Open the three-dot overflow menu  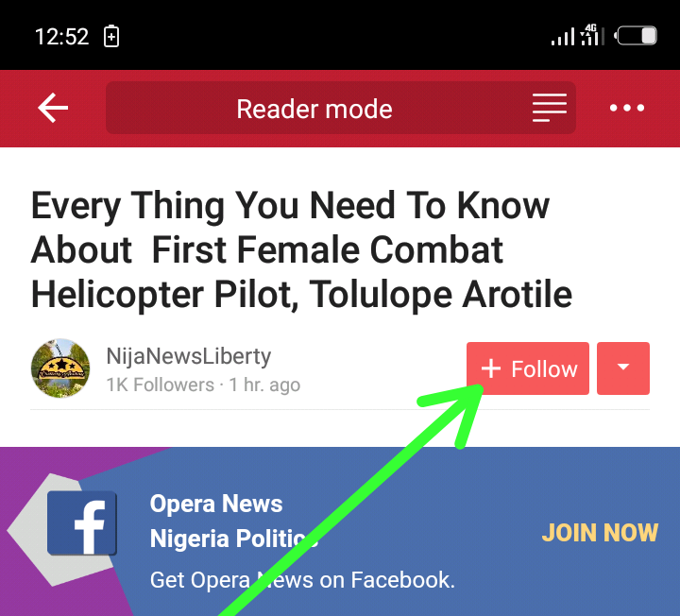tap(627, 108)
